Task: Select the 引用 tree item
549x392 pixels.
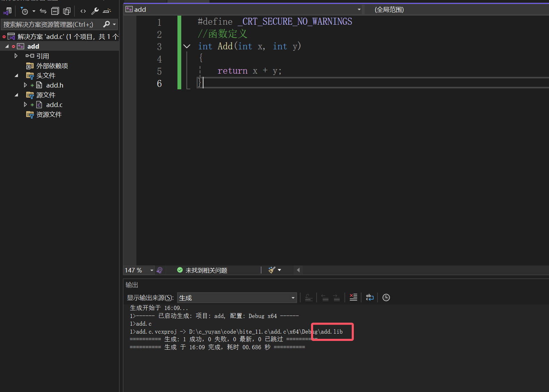Action: click(42, 56)
